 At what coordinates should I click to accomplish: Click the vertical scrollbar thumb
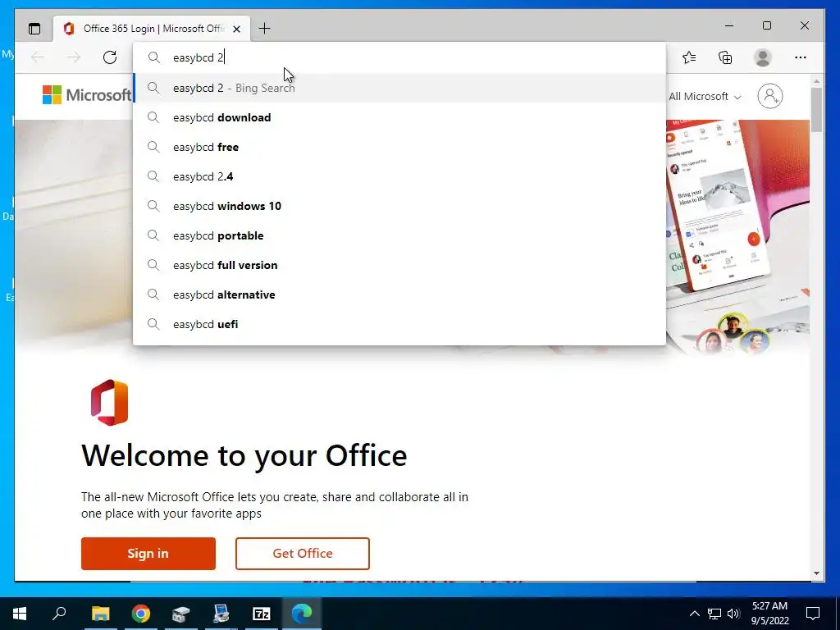[816, 109]
